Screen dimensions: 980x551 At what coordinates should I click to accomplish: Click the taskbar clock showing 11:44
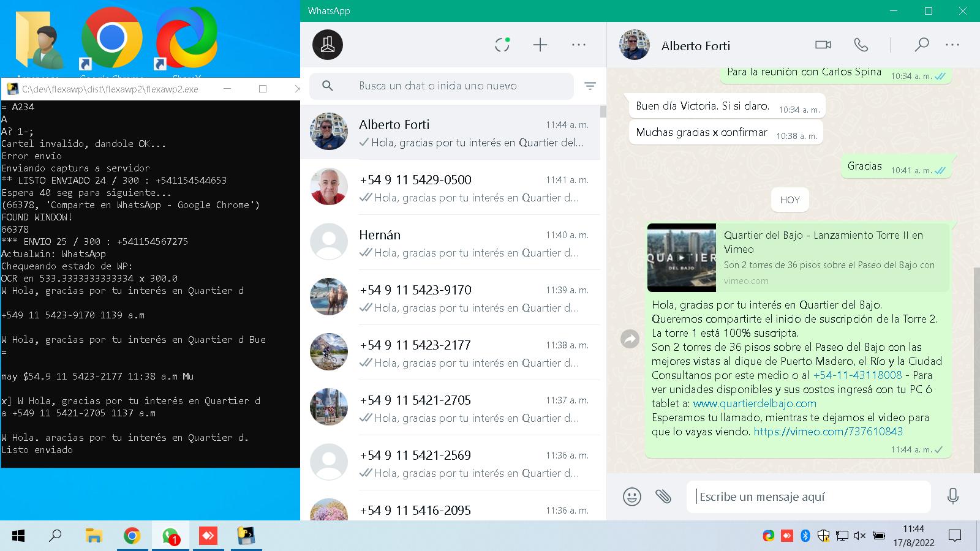click(x=913, y=536)
